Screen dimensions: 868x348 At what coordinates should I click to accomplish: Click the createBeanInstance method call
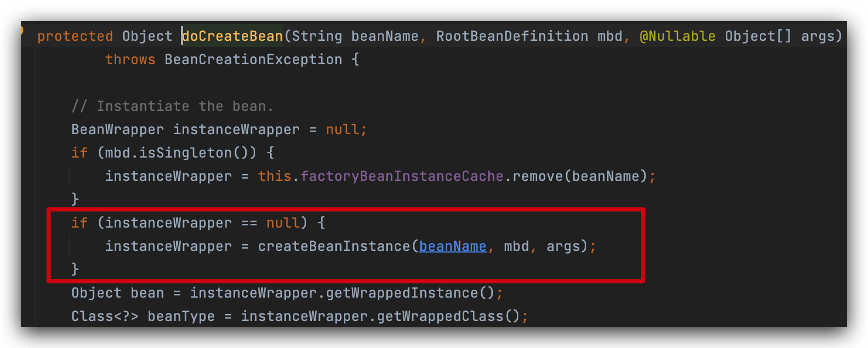click(x=334, y=246)
